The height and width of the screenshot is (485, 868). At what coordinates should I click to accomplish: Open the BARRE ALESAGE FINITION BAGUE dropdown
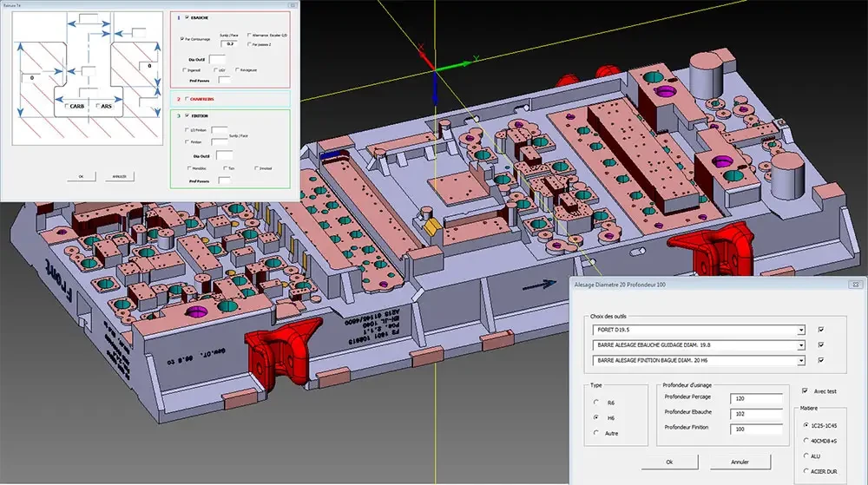click(x=799, y=359)
